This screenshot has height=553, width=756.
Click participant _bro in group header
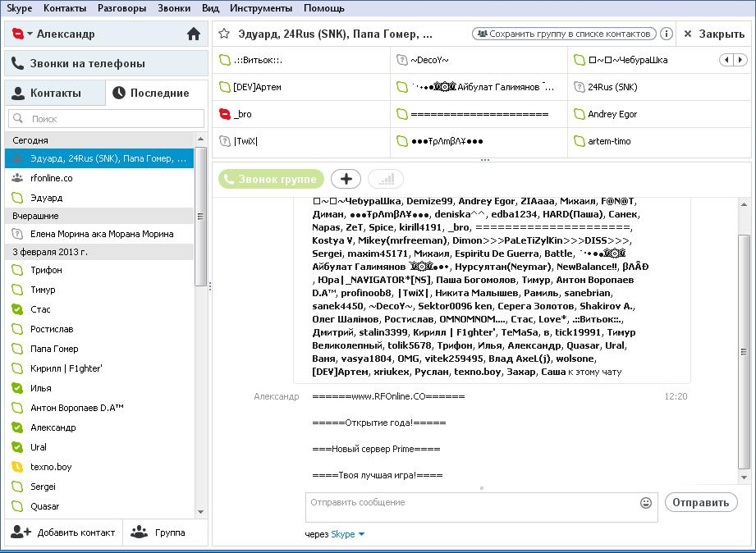click(301, 114)
